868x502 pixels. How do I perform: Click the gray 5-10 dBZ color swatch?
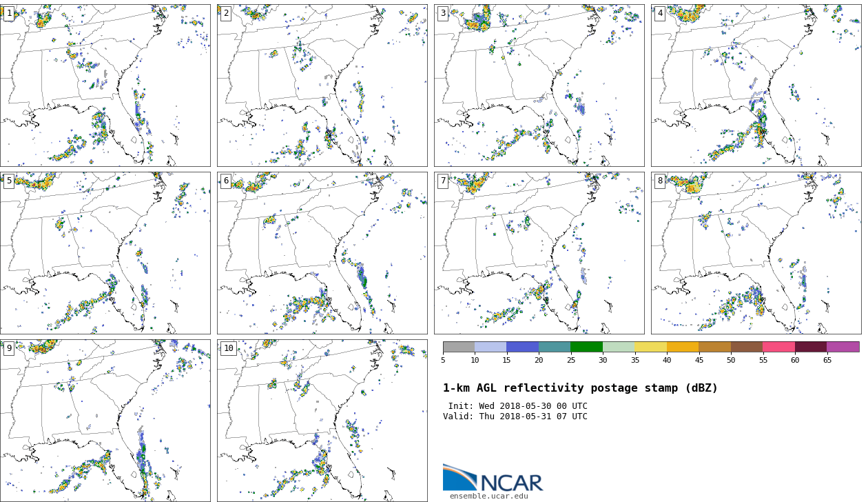coord(459,347)
